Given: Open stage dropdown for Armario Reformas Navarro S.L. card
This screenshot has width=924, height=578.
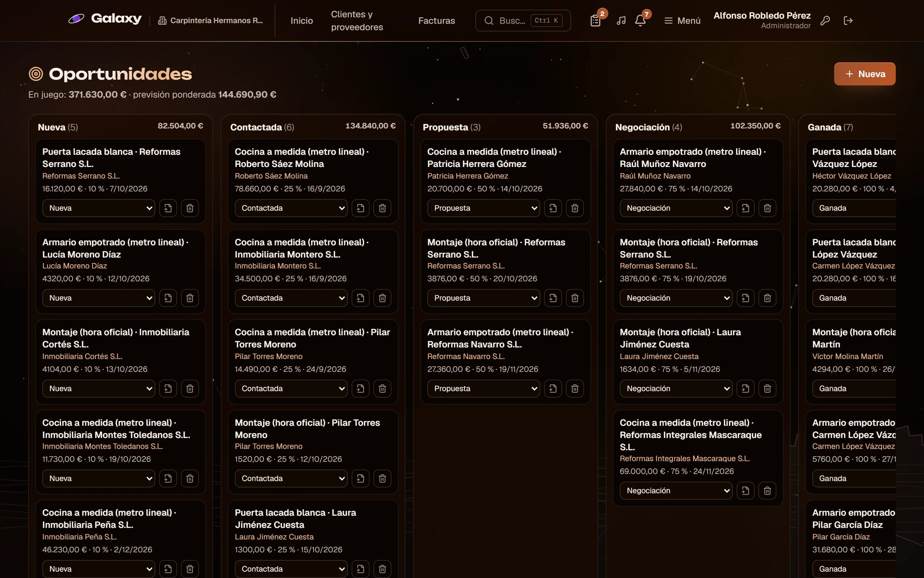Looking at the screenshot, I should coord(484,389).
